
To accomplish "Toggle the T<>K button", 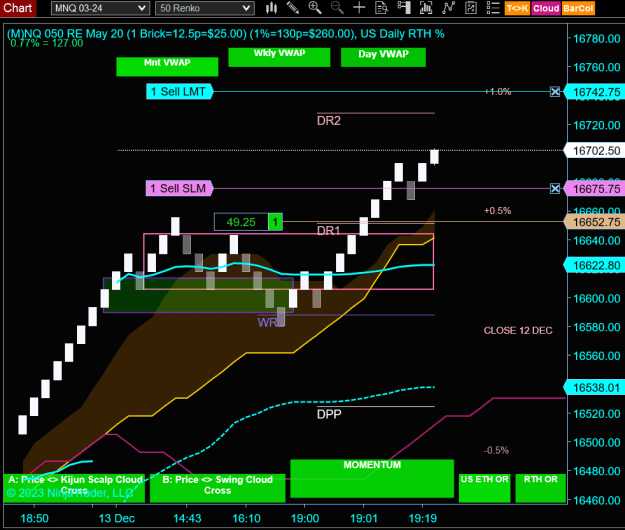I will pyautogui.click(x=517, y=8).
